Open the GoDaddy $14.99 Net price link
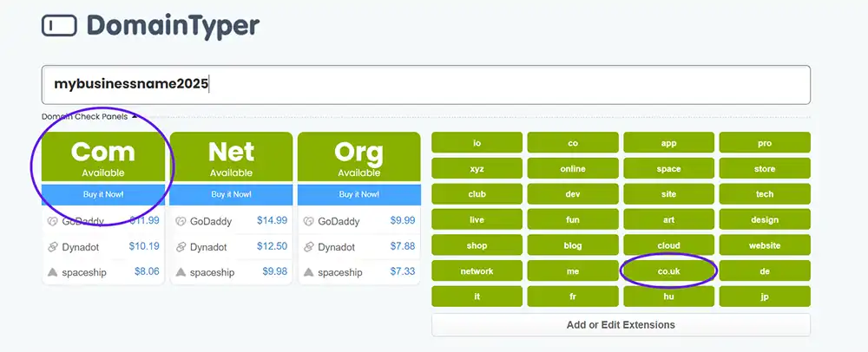868x352 pixels. tap(272, 221)
